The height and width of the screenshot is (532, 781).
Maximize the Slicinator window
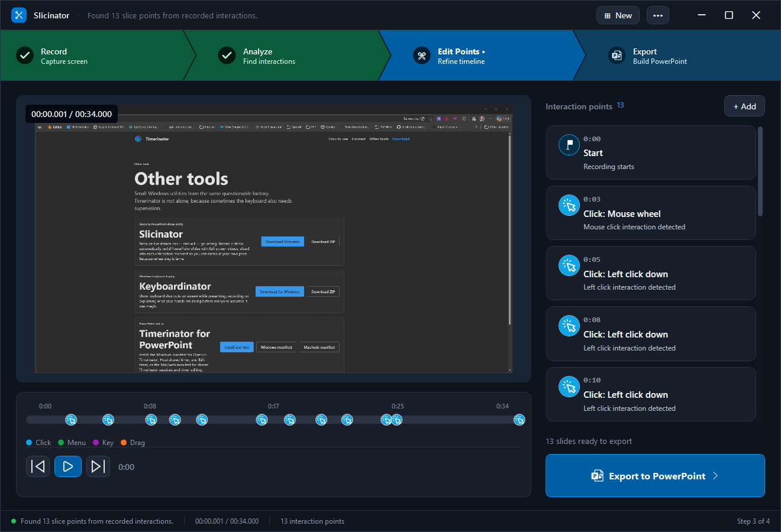[x=729, y=15]
